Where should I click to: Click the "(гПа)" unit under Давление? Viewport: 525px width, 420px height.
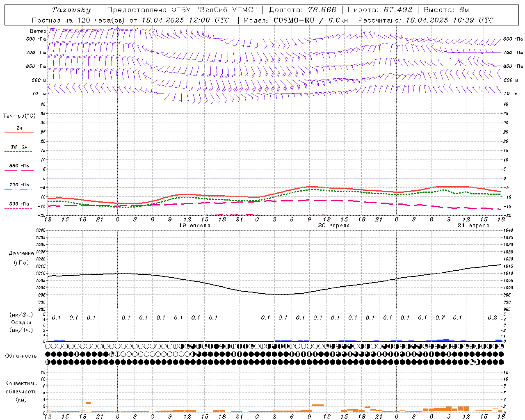21,262
